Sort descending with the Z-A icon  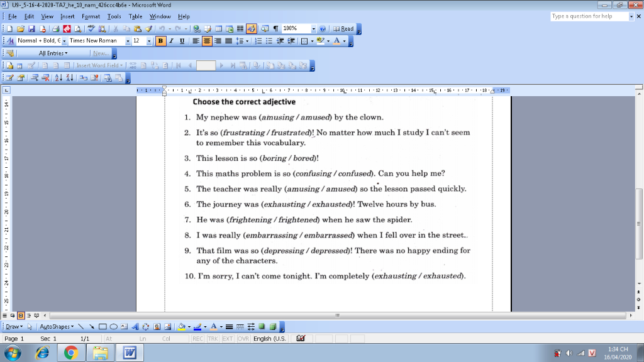click(69, 77)
